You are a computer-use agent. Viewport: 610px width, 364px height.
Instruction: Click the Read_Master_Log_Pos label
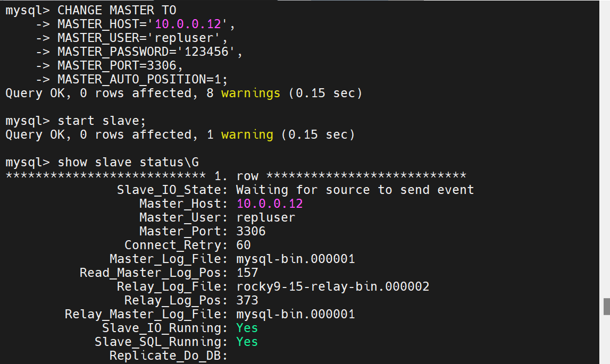(x=154, y=273)
